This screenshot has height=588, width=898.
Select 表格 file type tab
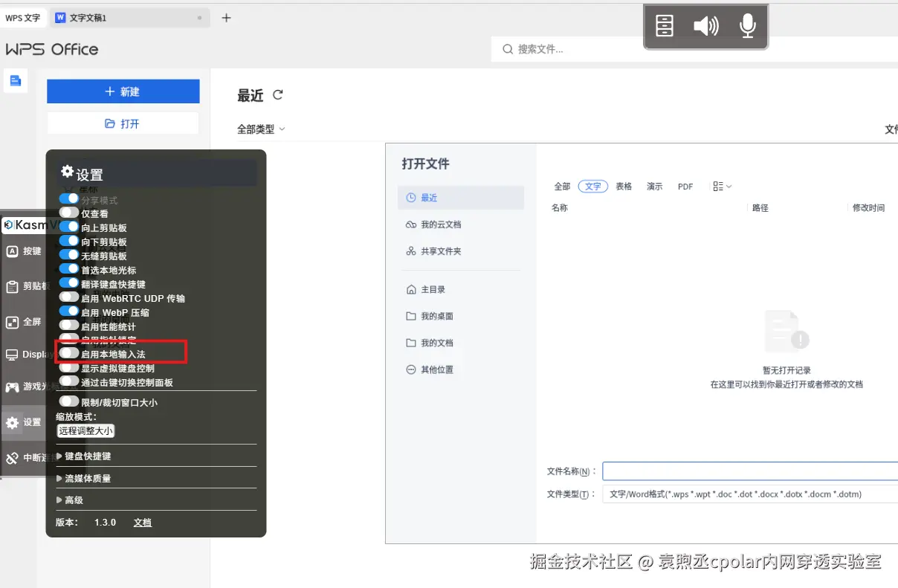pyautogui.click(x=624, y=187)
